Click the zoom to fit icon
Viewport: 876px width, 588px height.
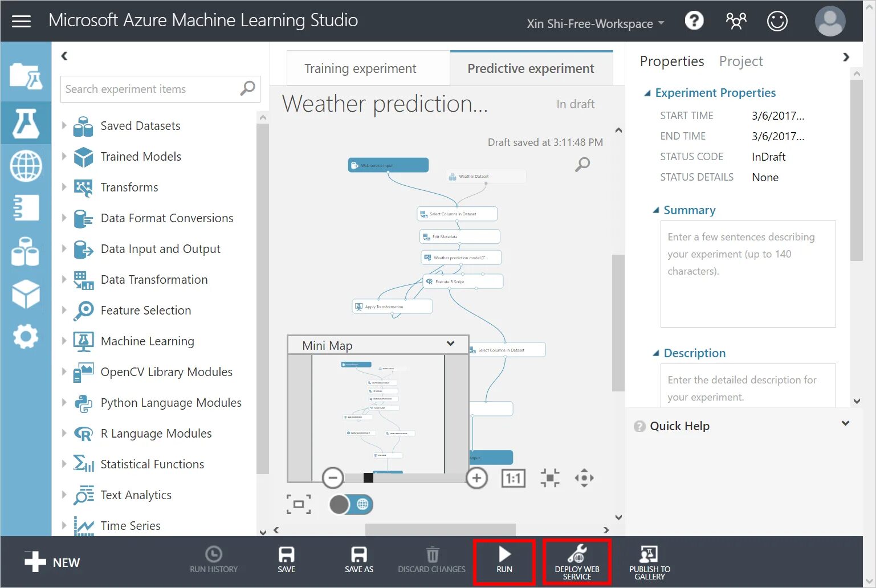550,478
